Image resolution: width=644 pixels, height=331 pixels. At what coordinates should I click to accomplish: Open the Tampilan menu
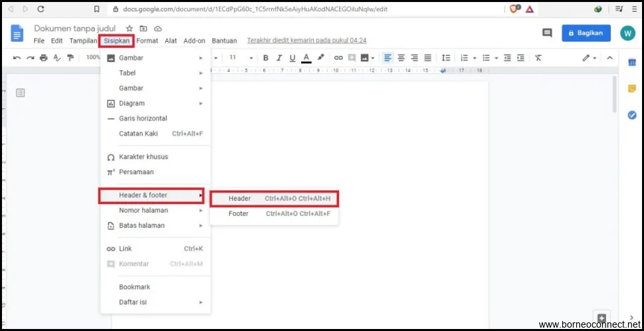click(x=83, y=41)
